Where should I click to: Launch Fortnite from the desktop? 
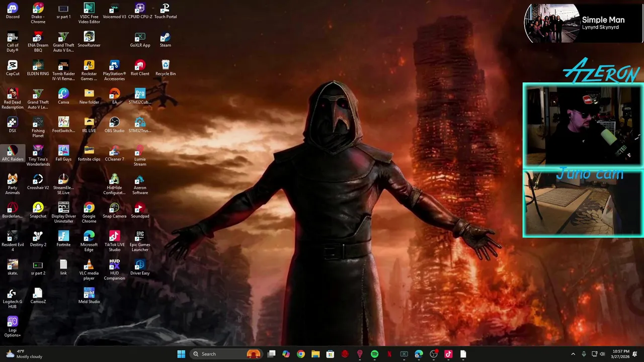click(x=63, y=239)
